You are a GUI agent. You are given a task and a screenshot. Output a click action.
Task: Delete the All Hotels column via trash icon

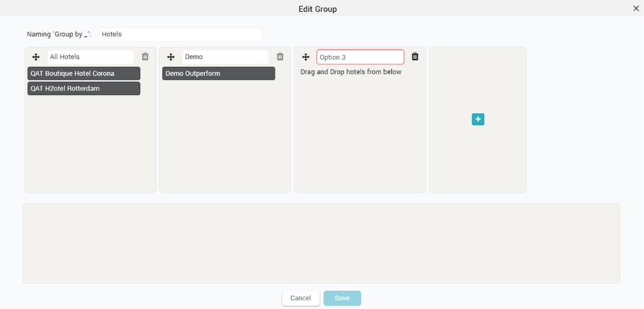tap(145, 57)
